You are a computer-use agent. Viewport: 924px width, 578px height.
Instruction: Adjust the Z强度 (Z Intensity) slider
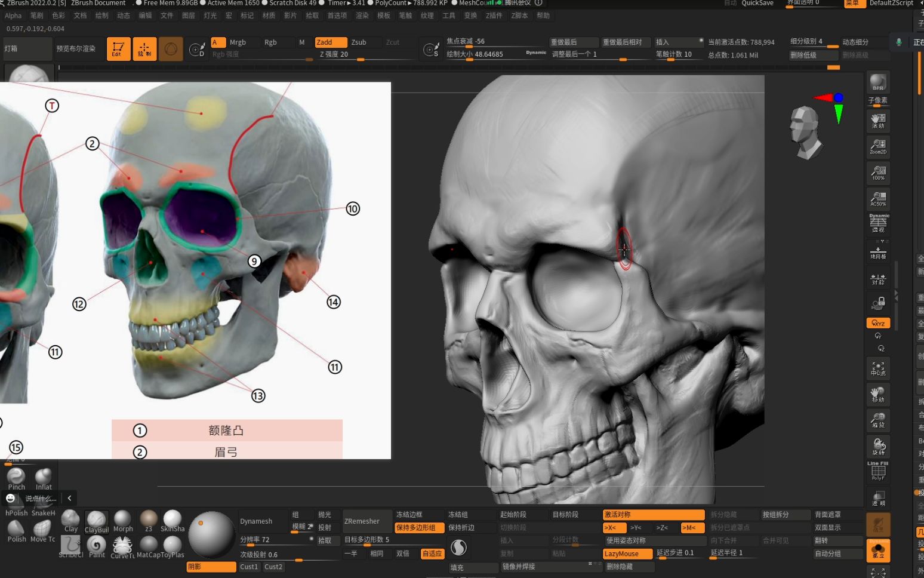(x=366, y=54)
